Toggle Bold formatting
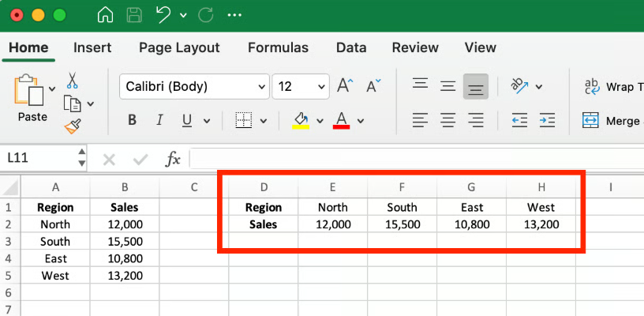Image resolution: width=644 pixels, height=316 pixels. 132,121
